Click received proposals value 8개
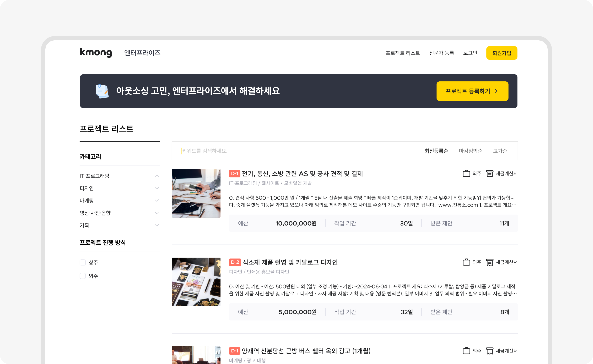The height and width of the screenshot is (364, 593). (505, 312)
